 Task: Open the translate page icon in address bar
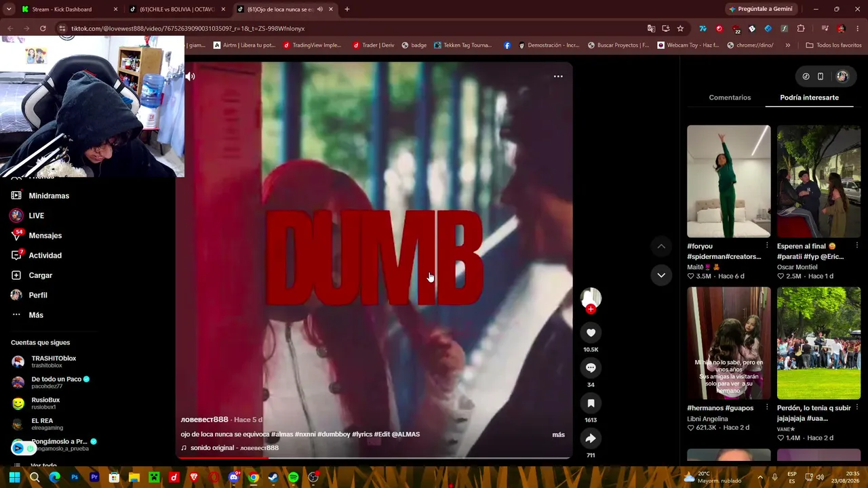[651, 28]
